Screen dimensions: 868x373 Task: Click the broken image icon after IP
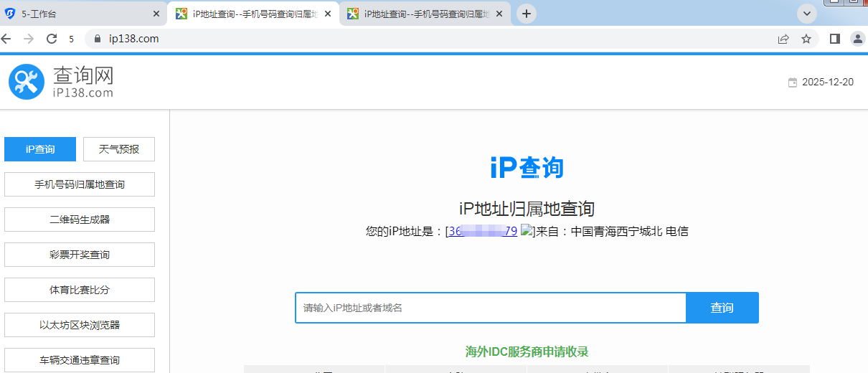(x=526, y=231)
